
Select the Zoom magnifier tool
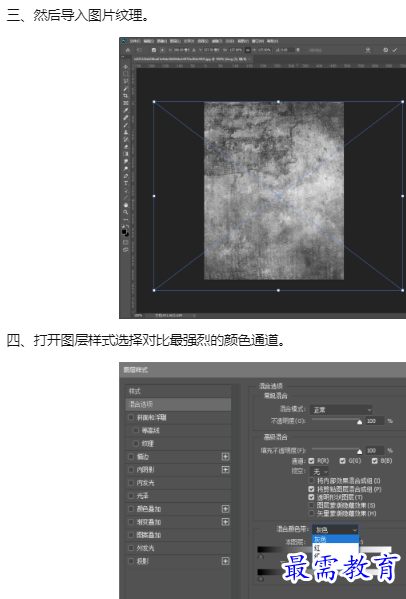126,212
